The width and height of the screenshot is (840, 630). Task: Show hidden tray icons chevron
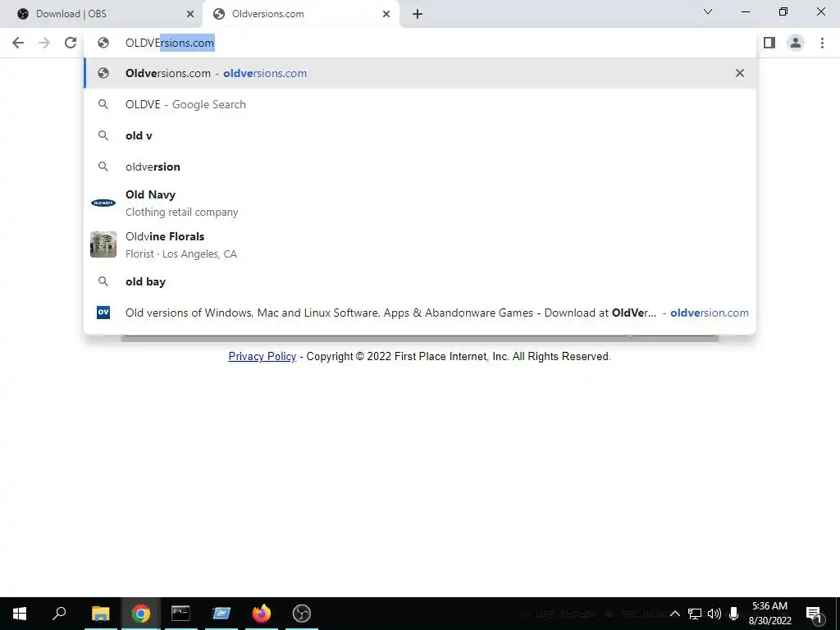click(x=675, y=614)
